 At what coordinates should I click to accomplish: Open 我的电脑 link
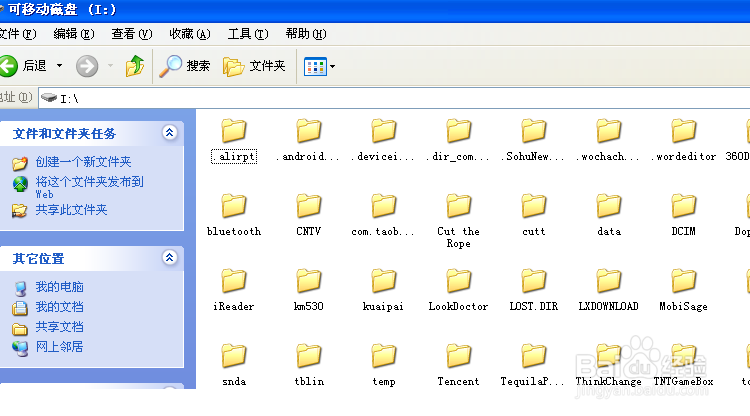[x=59, y=287]
